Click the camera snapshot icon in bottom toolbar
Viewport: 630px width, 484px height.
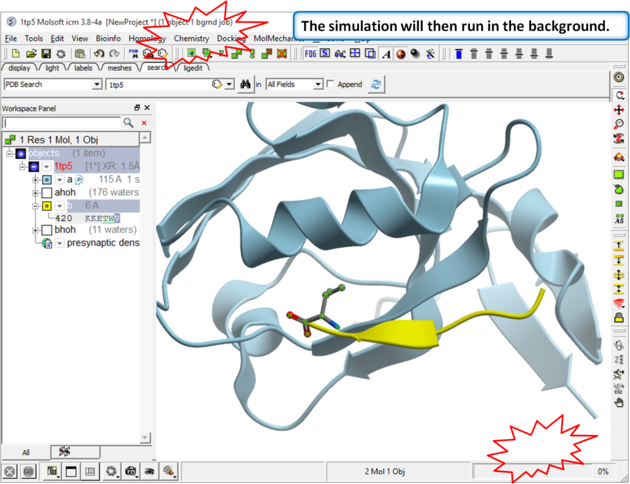[x=131, y=470]
